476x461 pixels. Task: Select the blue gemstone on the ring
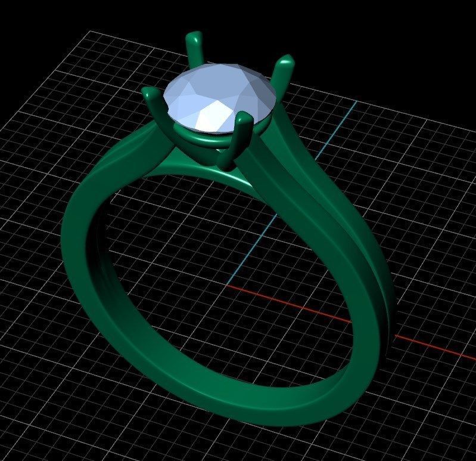point(220,98)
